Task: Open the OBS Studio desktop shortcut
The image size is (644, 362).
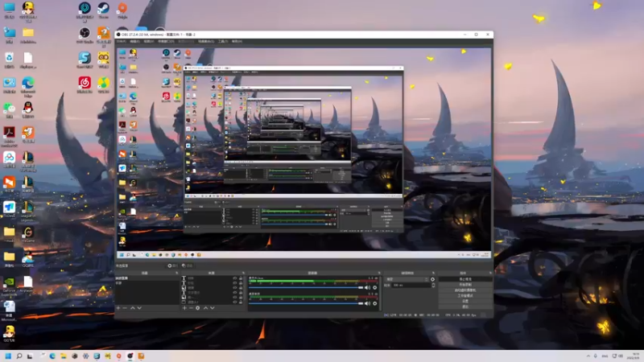Action: tap(85, 35)
